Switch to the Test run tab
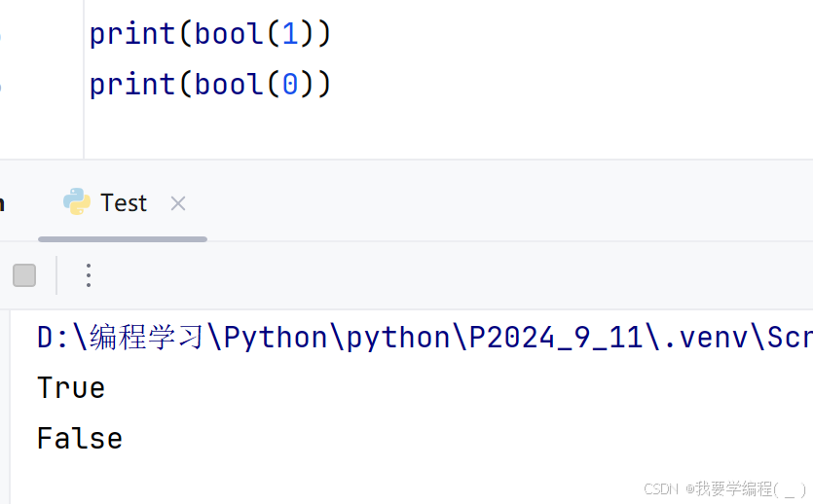813x504 pixels. tap(124, 203)
